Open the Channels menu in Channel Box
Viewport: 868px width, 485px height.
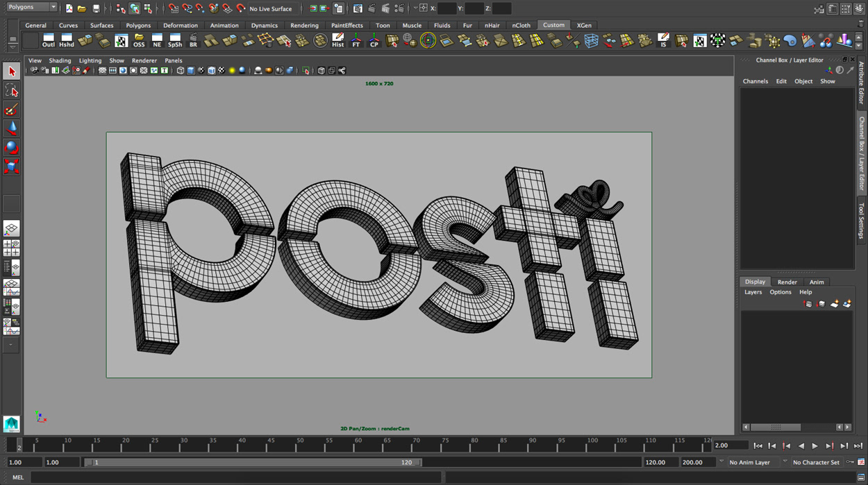pos(756,81)
